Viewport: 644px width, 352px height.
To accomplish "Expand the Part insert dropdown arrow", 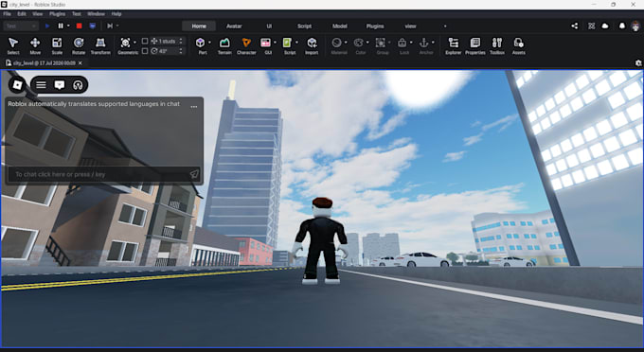I will [209, 43].
